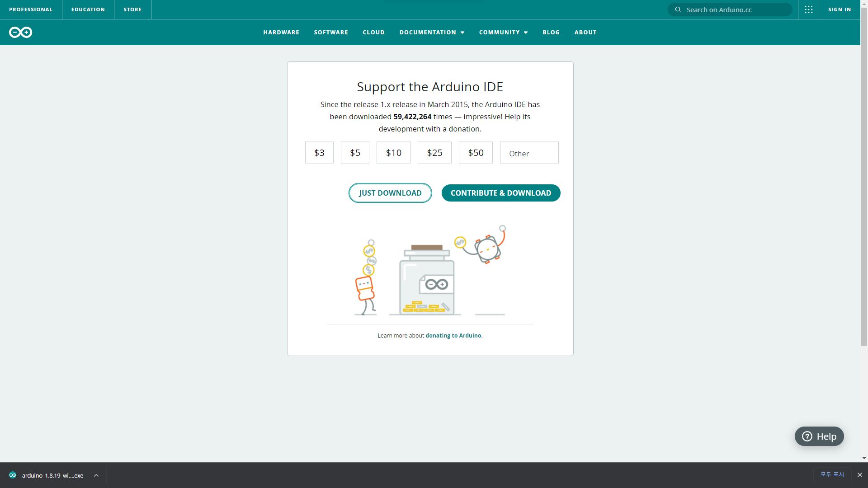Image resolution: width=868 pixels, height=488 pixels.
Task: Close the downloads bar
Action: tap(859, 475)
